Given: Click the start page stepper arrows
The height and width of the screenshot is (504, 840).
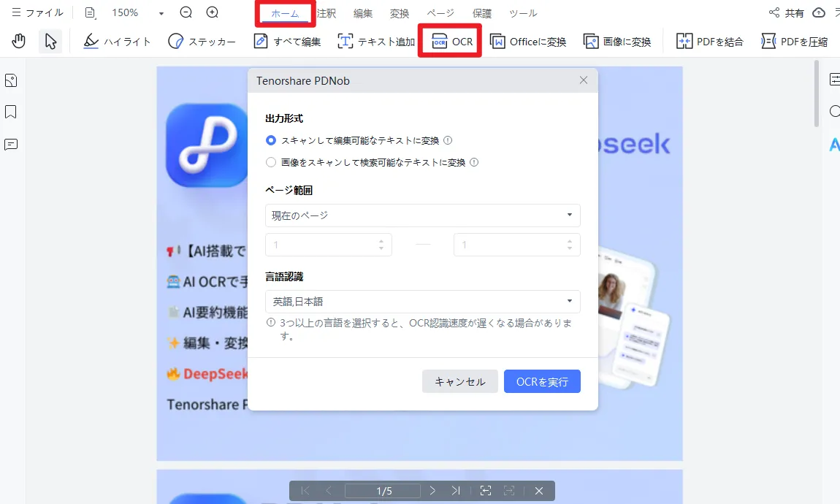Looking at the screenshot, I should (x=381, y=245).
